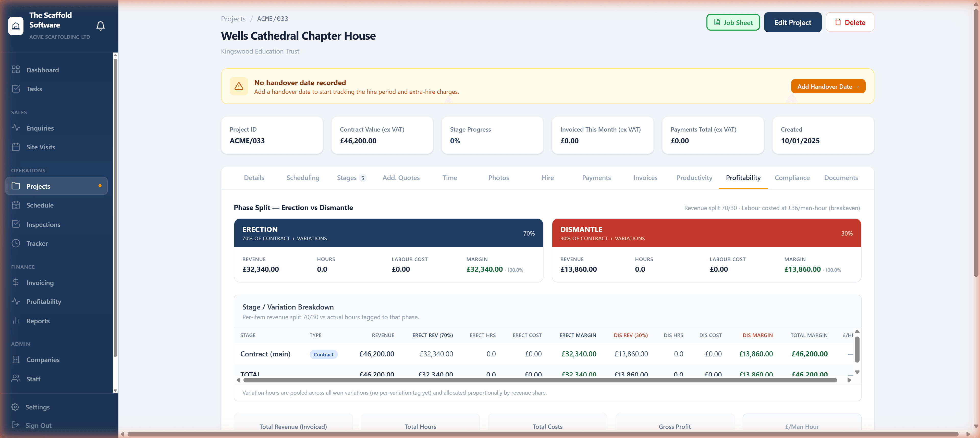Follow the Projects breadcrumb link
980x438 pixels.
[x=233, y=19]
